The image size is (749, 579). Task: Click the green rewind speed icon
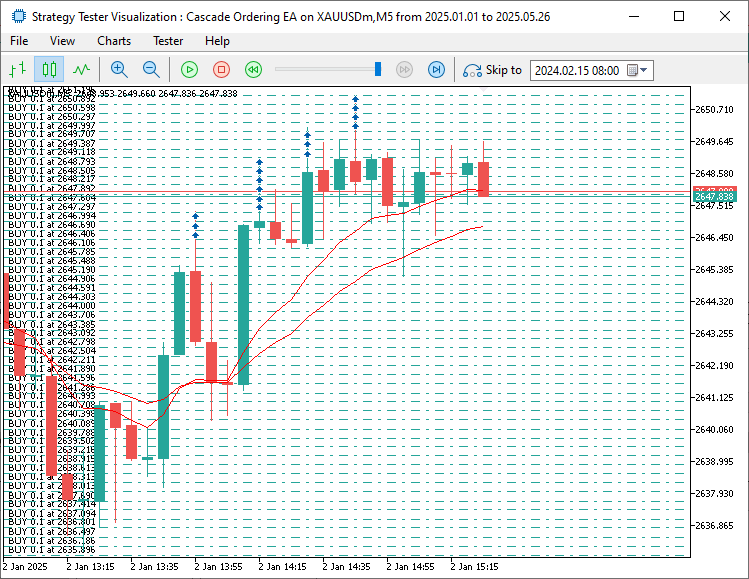point(253,70)
